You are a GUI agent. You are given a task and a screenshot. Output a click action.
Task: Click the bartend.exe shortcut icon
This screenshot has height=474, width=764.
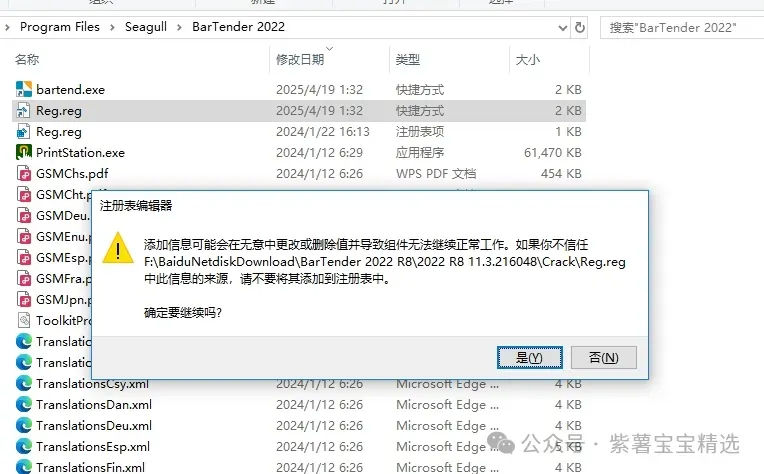[x=24, y=89]
